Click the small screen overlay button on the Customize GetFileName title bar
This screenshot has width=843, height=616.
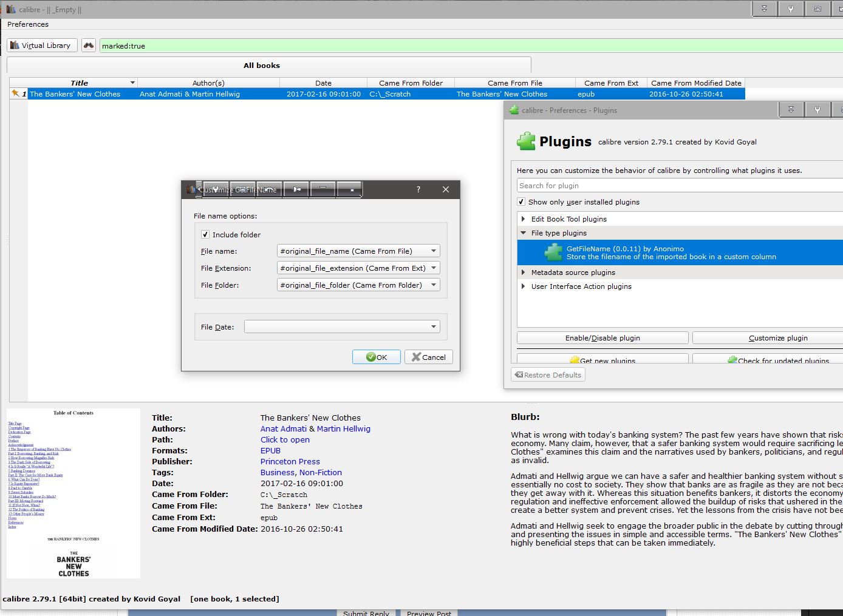tap(242, 189)
